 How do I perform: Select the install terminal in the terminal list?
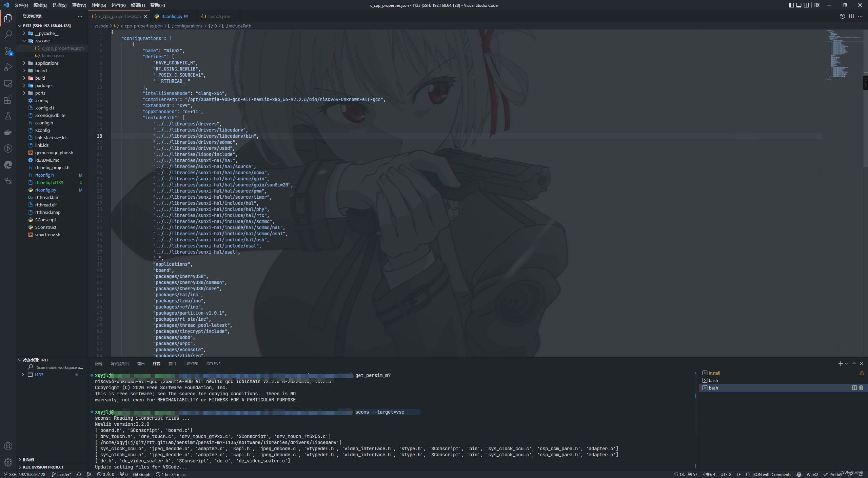(714, 373)
